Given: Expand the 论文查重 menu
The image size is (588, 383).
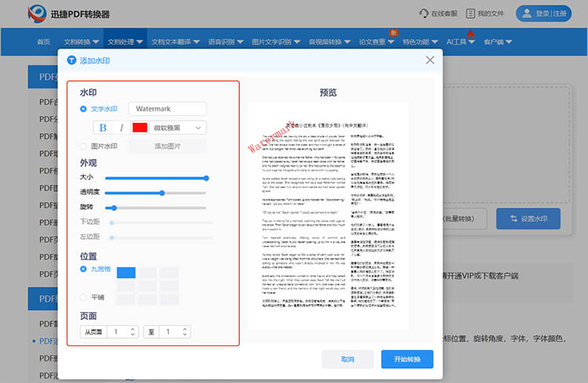Looking at the screenshot, I should coord(376,42).
